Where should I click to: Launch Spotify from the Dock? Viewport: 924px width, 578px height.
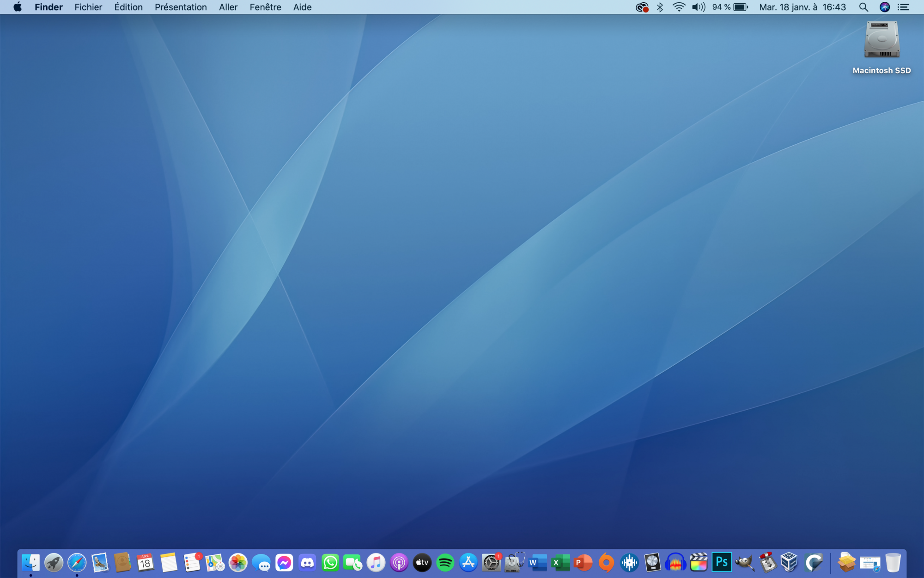[445, 563]
